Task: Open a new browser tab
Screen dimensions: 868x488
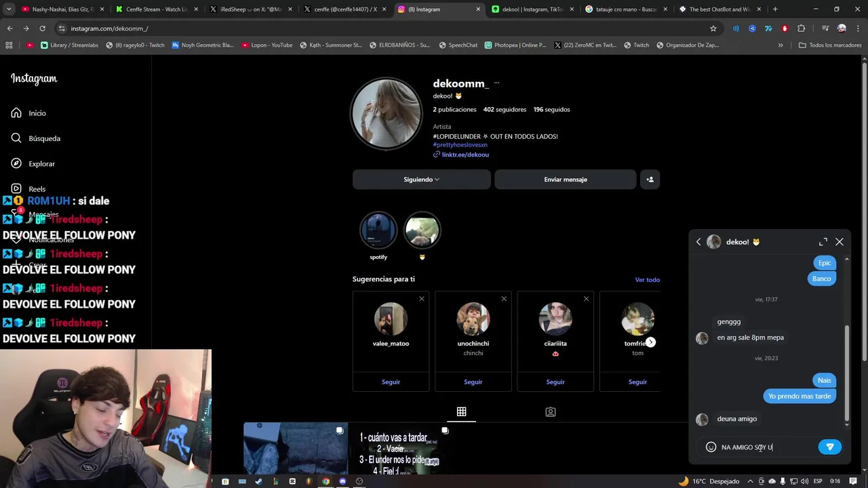Action: pyautogui.click(x=775, y=9)
